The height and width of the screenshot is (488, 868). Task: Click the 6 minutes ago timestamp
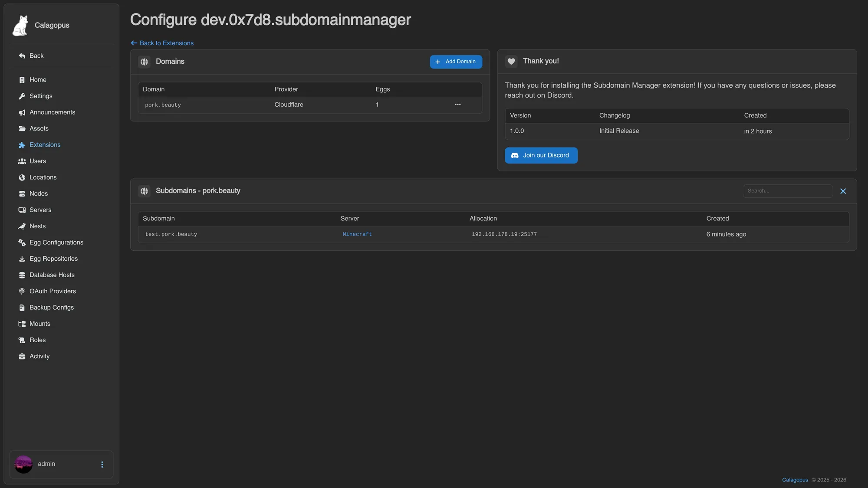pos(726,234)
